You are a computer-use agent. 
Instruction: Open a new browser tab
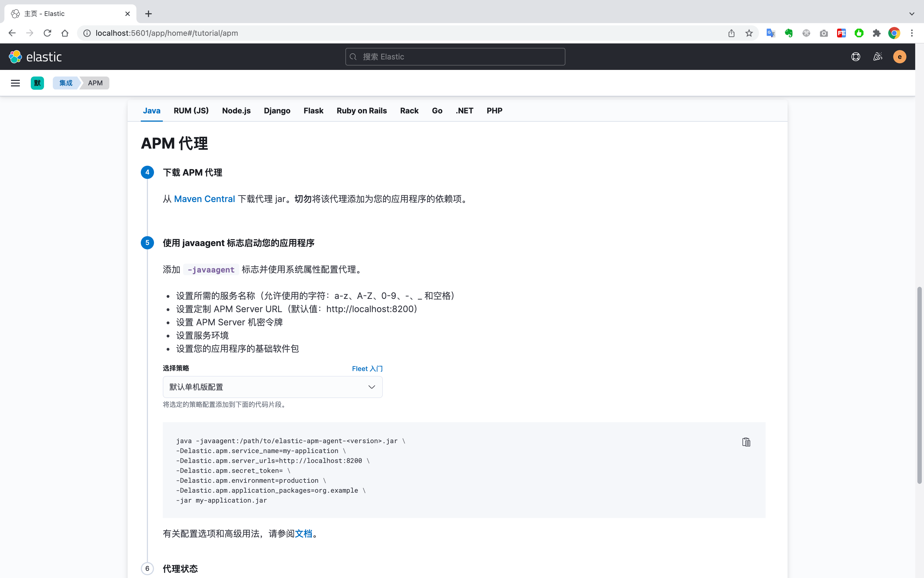point(148,14)
